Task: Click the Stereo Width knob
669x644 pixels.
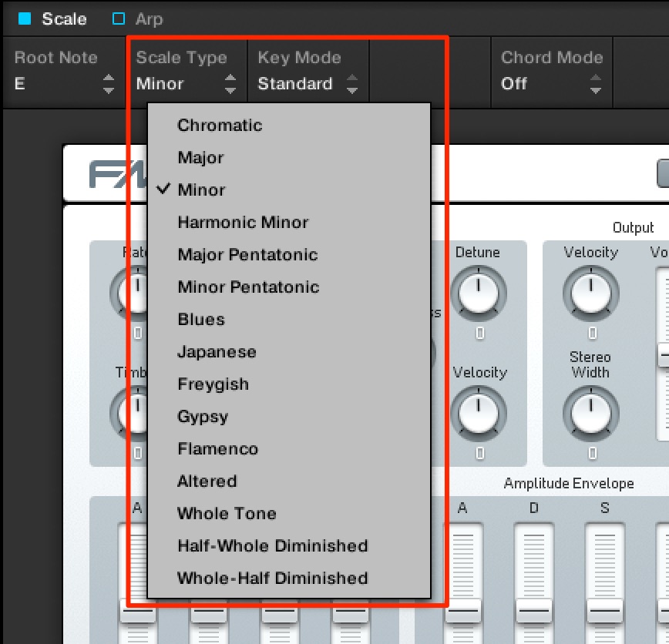Action: coord(591,414)
